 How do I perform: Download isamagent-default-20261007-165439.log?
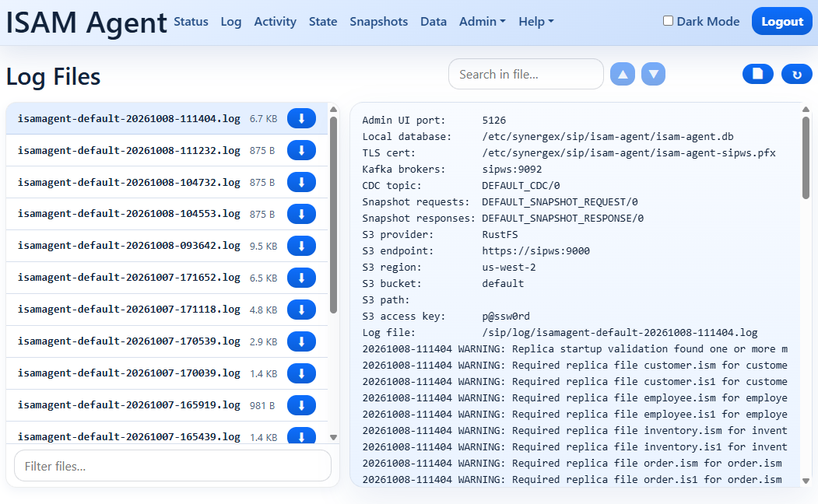click(301, 436)
